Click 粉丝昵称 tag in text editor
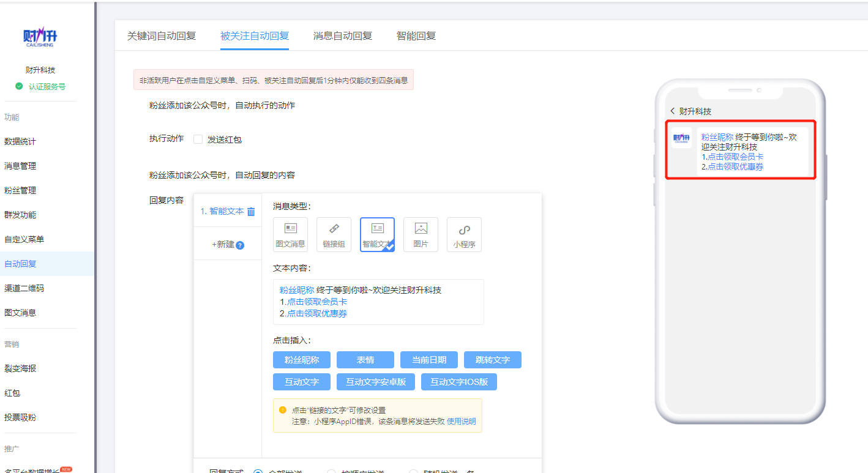 [x=297, y=290]
